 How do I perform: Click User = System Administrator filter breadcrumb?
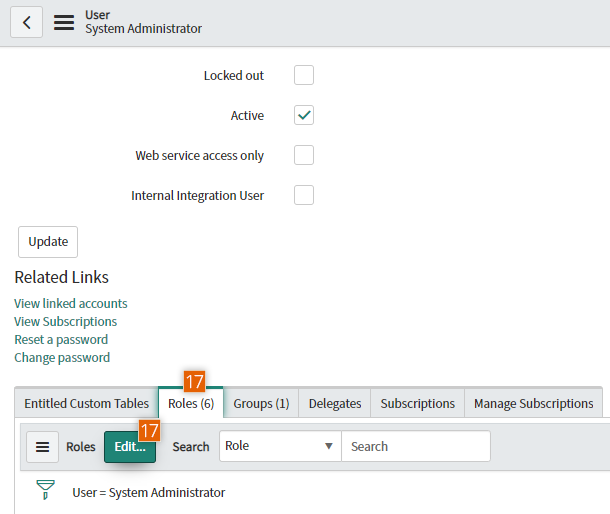[x=149, y=493]
